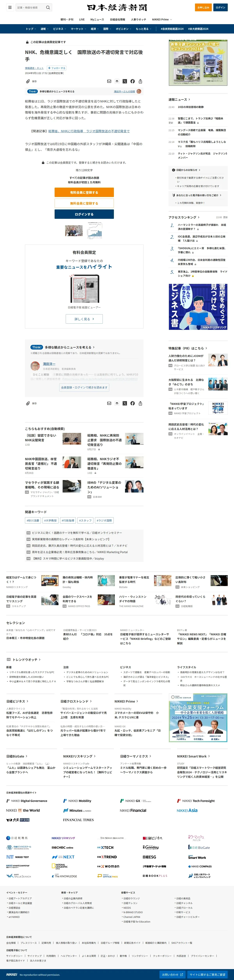
Task: Open the National Geographic logo
Action: [x=60, y=866]
